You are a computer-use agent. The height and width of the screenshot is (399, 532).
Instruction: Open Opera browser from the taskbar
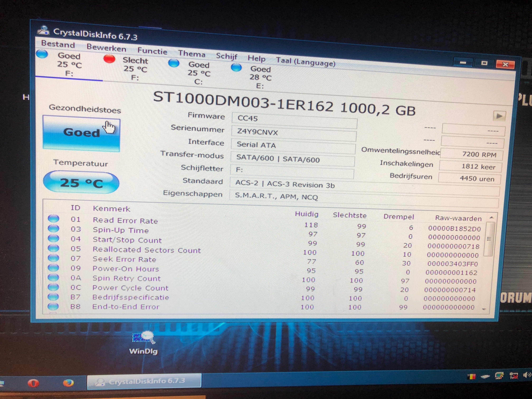tap(33, 383)
